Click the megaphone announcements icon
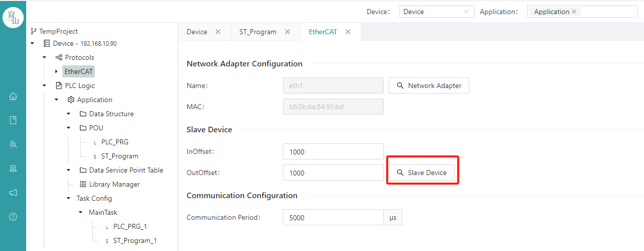 tap(13, 193)
